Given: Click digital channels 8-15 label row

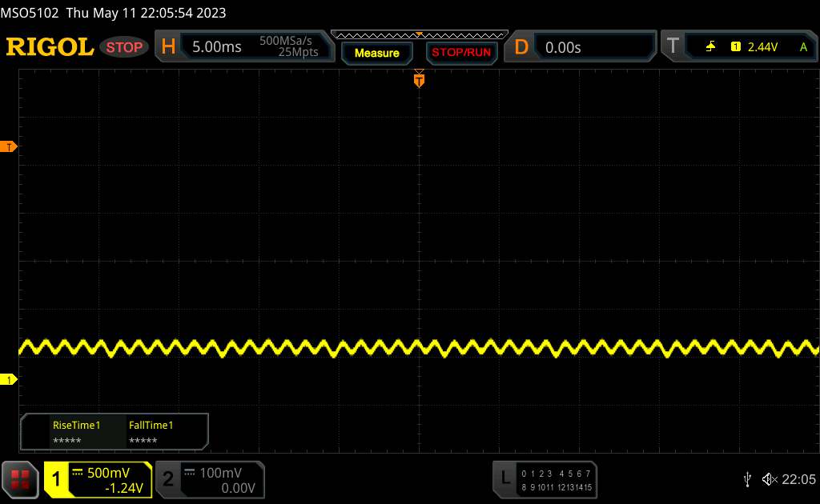Looking at the screenshot, I should pos(556,487).
